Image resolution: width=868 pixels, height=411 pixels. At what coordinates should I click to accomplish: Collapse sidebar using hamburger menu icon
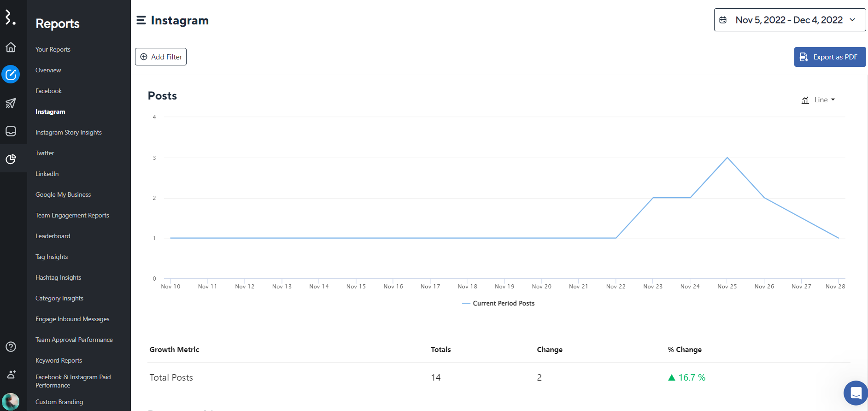[x=141, y=20]
